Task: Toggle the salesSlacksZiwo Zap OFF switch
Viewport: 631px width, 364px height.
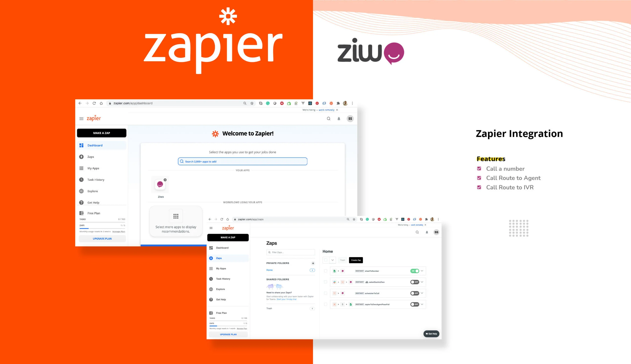Action: (x=414, y=282)
